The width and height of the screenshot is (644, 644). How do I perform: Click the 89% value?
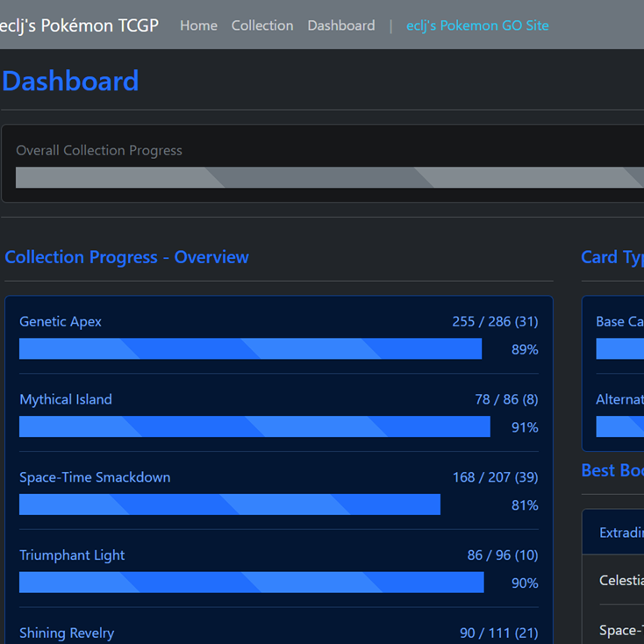pyautogui.click(x=525, y=349)
